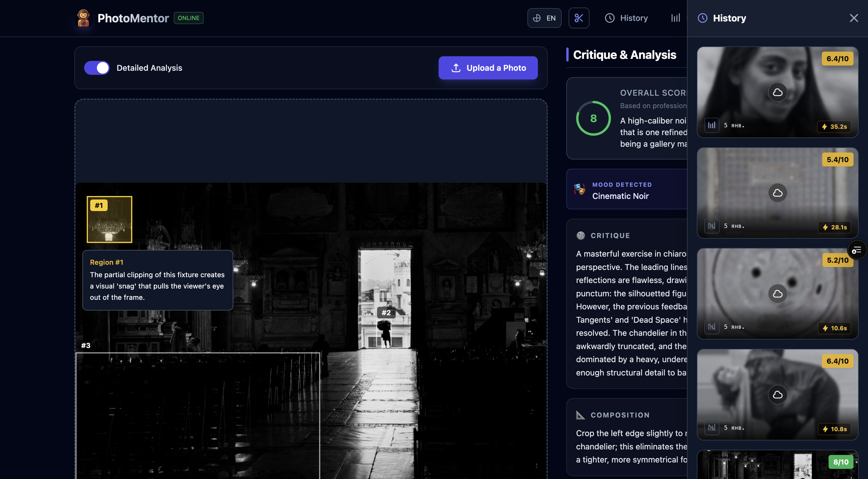Click the waveform model badge on the 5.2/10 entry
The width and height of the screenshot is (868, 479).
click(712, 327)
